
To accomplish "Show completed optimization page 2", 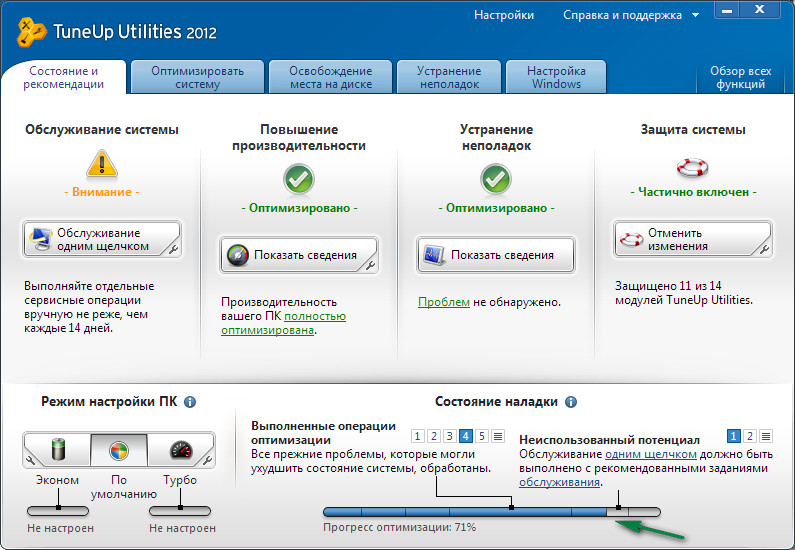I will tap(433, 436).
